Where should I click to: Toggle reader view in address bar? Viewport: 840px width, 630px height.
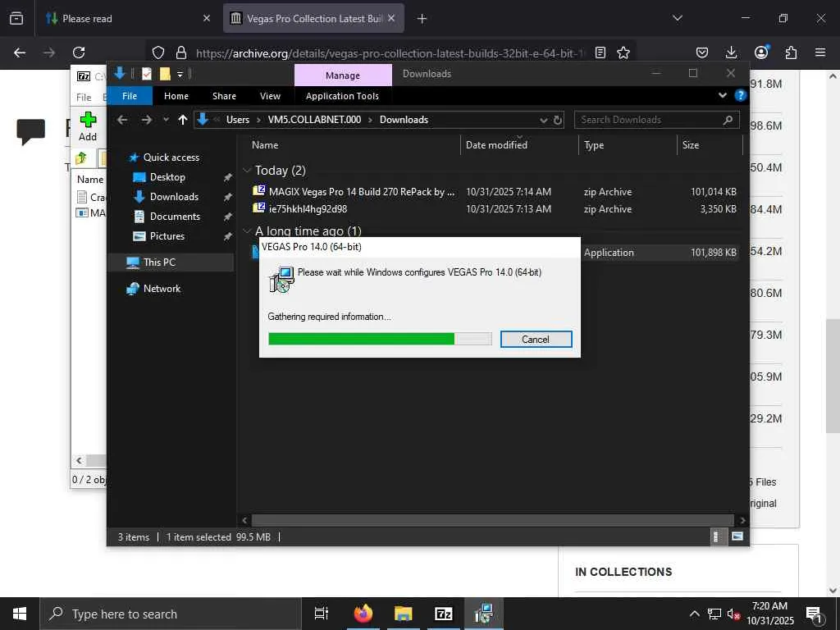[x=600, y=52]
